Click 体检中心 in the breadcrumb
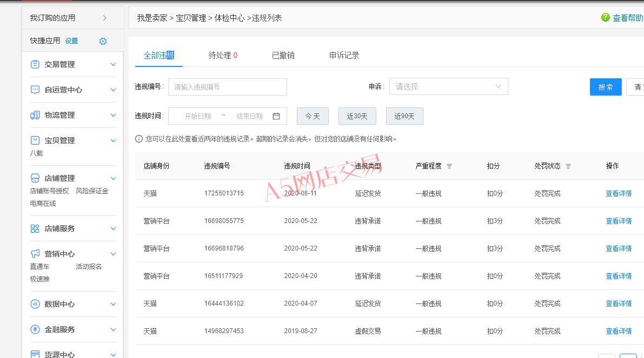 click(230, 18)
